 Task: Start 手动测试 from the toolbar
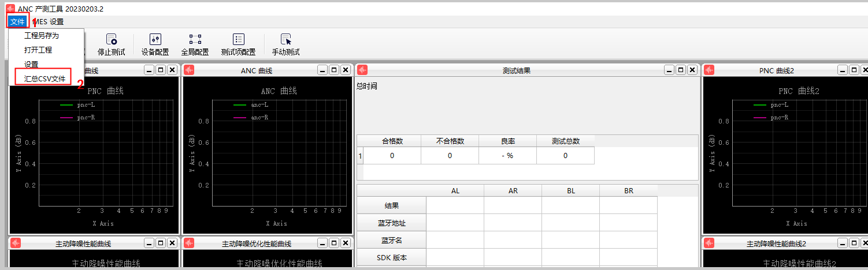[285, 45]
